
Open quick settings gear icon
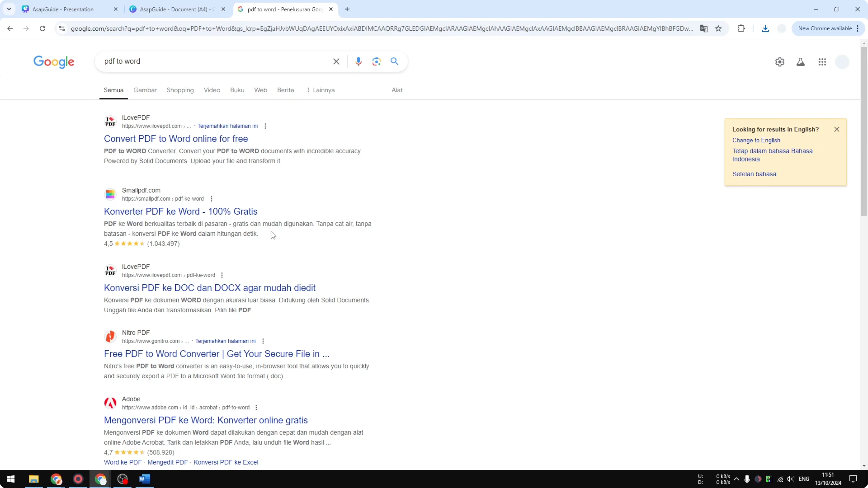[x=779, y=62]
